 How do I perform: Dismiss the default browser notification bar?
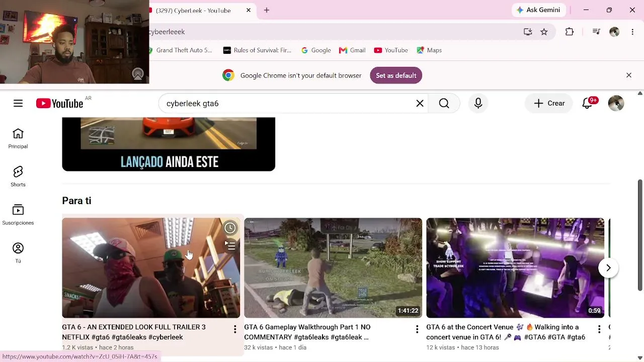point(629,75)
